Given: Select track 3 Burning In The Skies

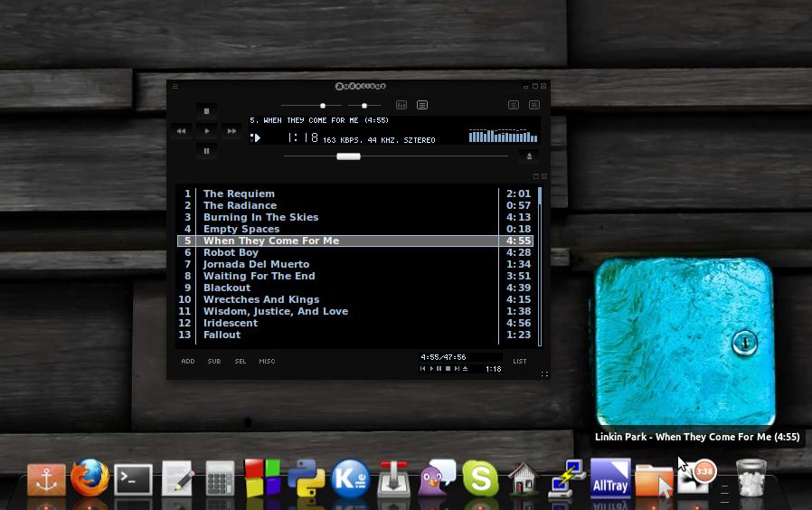Looking at the screenshot, I should click(355, 217).
